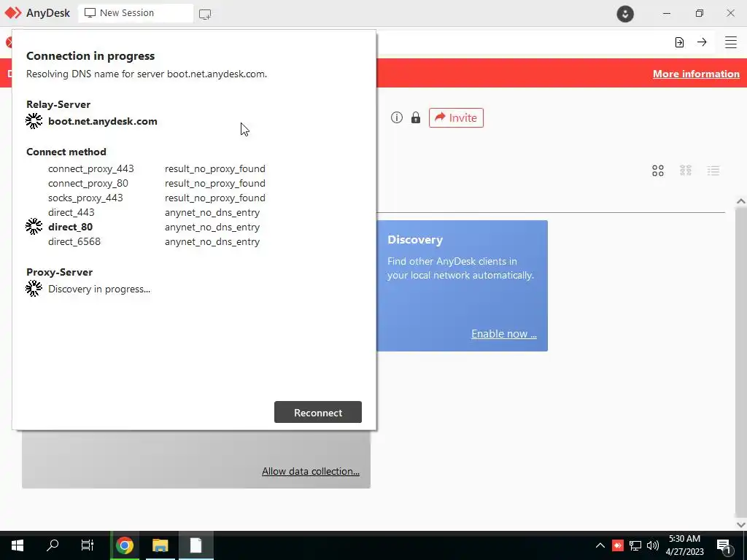Click Enable now in Discovery card
Screen dimensions: 747x560
point(503,334)
